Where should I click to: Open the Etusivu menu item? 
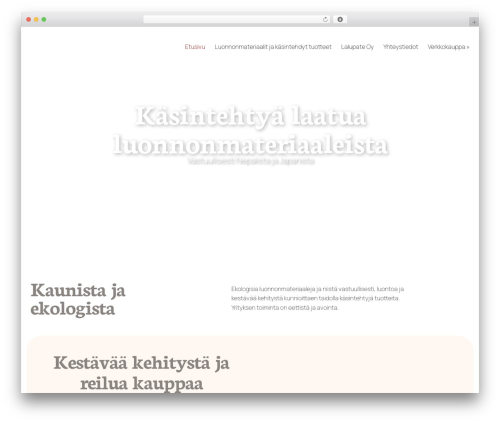click(195, 47)
